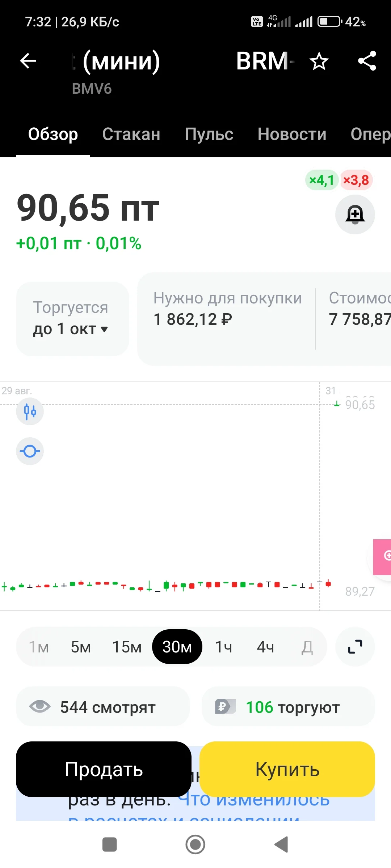The image size is (391, 868).
Task: Tap the 1 862,12 ₽ amount
Action: click(193, 319)
